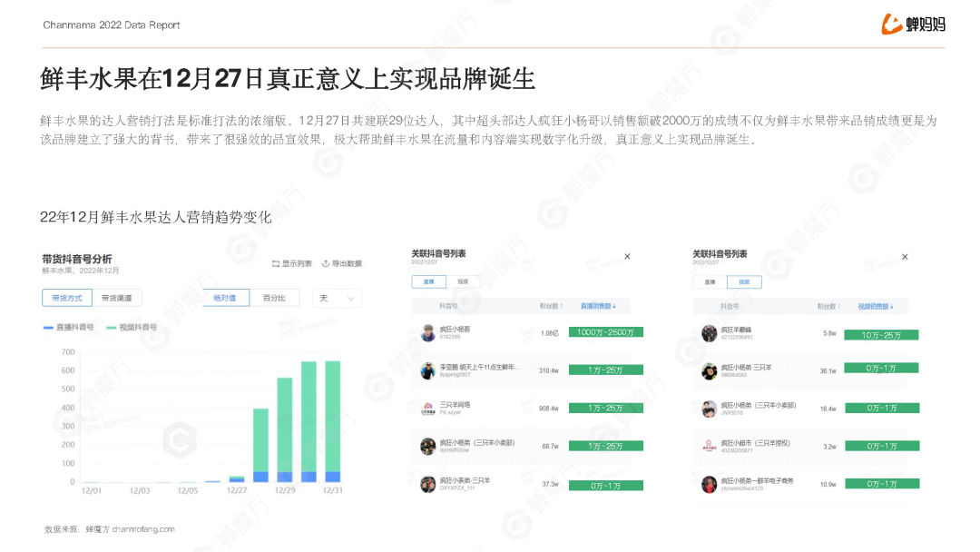
Task: Sort by 直播销售额 column
Action: tap(598, 306)
